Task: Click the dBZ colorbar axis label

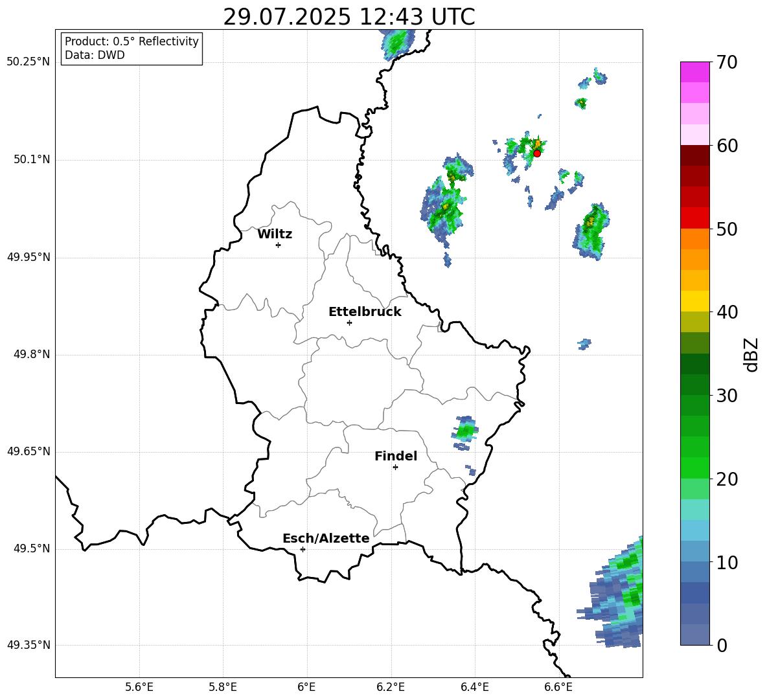Action: click(751, 354)
